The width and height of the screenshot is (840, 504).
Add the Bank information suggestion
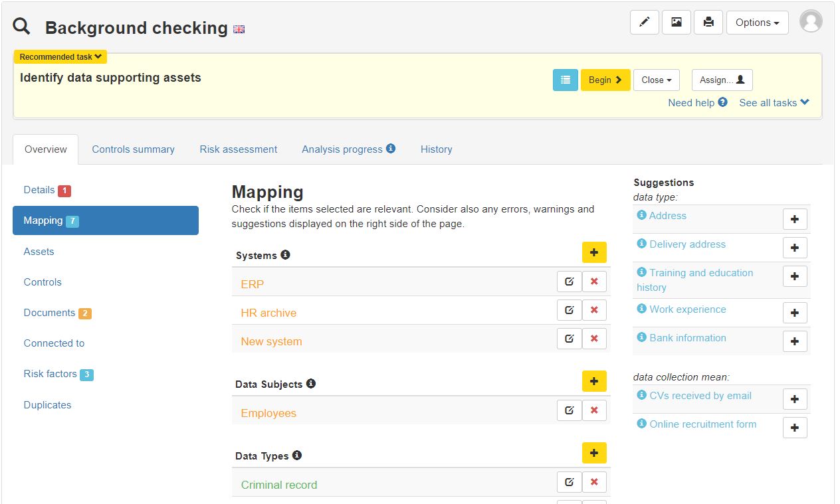[x=795, y=341]
